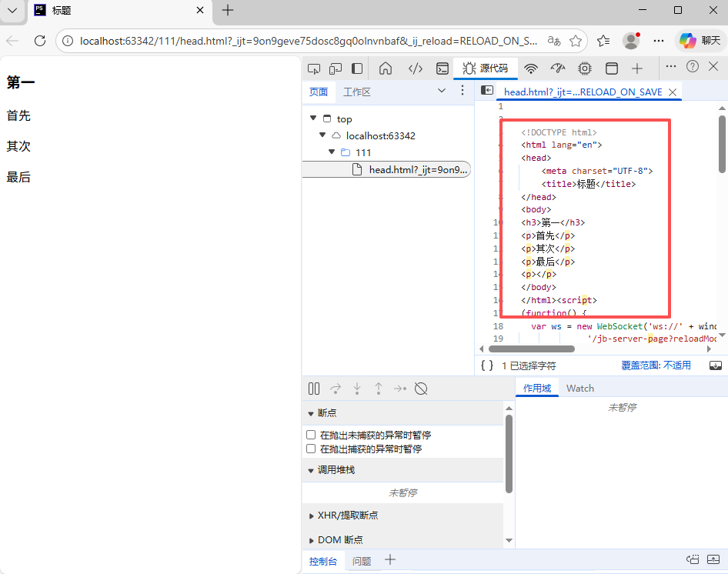Close the DevTools panel

click(x=713, y=66)
